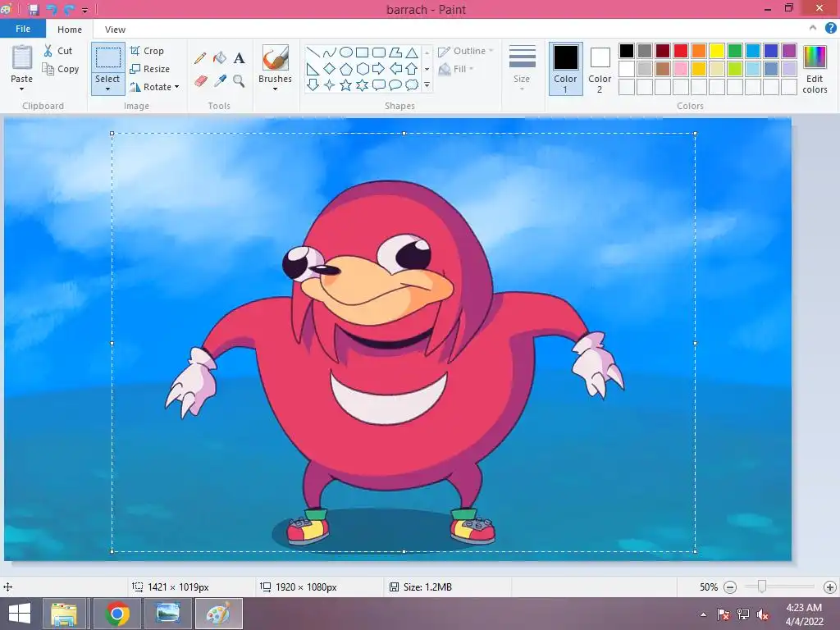Choose the Rounded rectangle shape

(x=379, y=52)
